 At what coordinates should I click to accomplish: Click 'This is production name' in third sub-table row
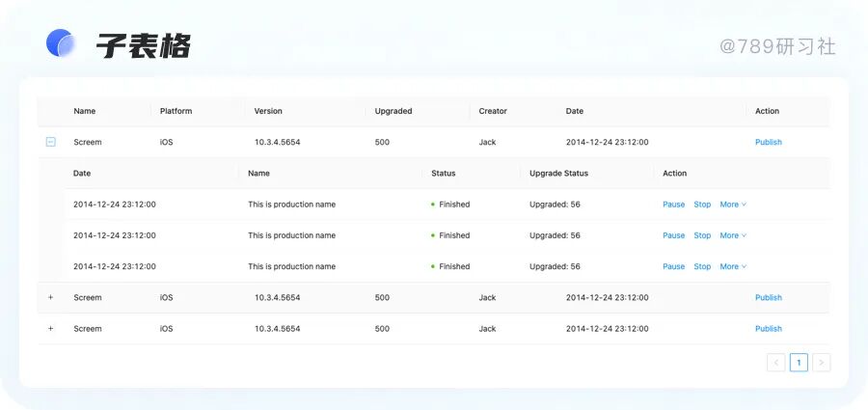click(x=291, y=266)
